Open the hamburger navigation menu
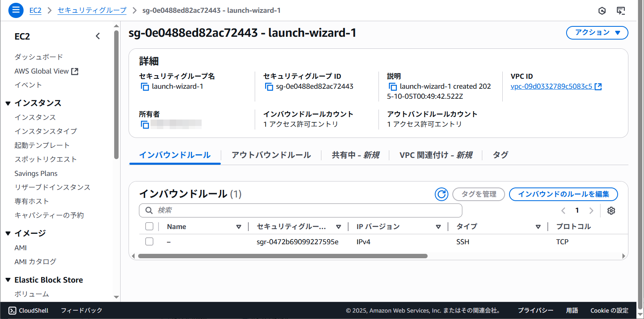 tap(16, 10)
